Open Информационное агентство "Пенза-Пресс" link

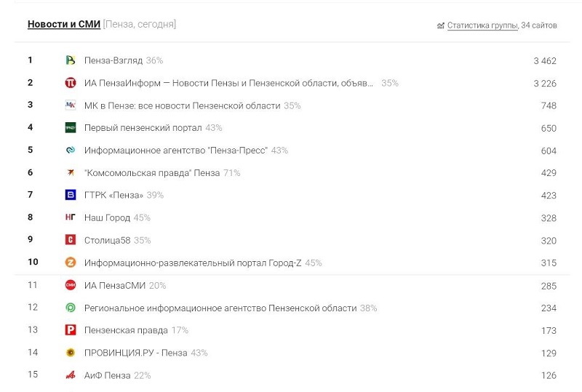tap(176, 151)
